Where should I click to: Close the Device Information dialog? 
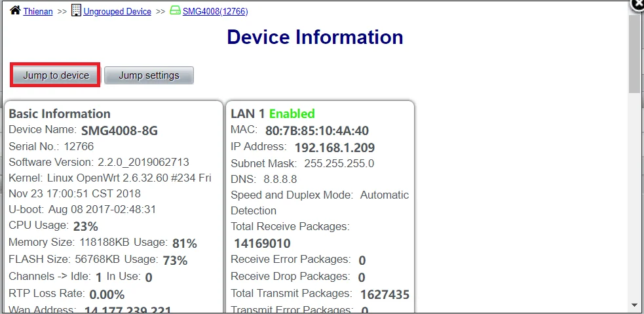pos(638,5)
